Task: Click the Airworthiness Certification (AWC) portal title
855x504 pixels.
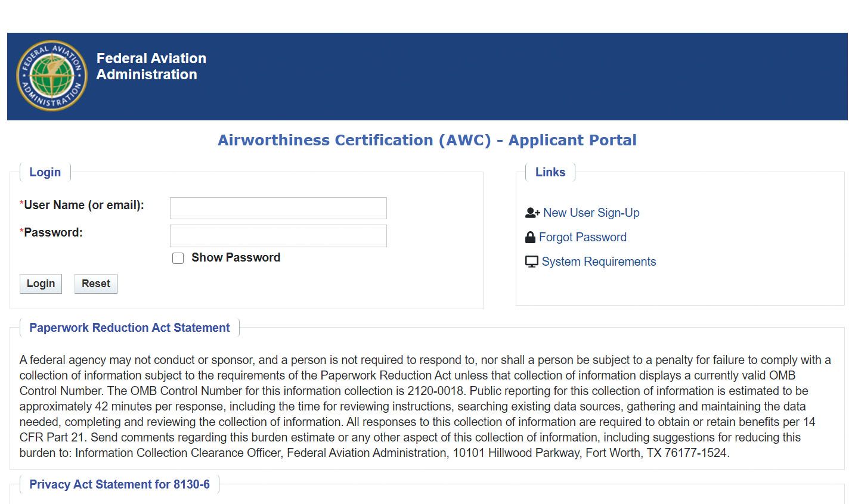Action: (427, 140)
